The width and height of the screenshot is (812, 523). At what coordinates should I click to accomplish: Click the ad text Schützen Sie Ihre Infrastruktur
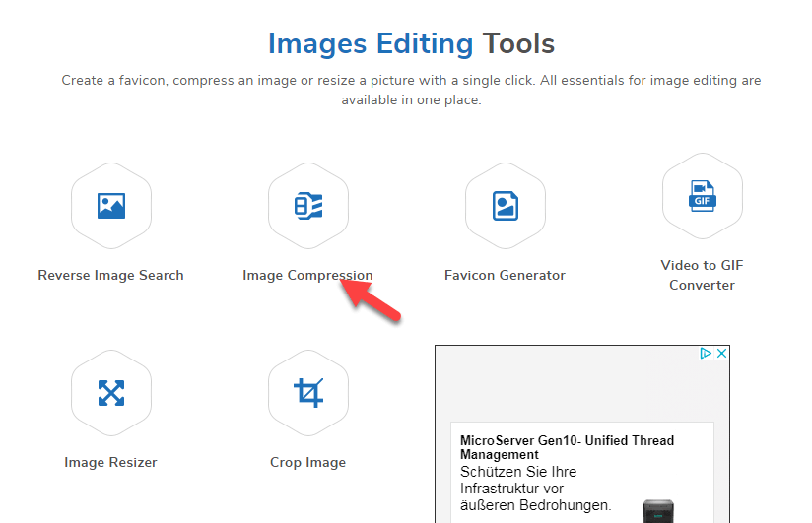pos(536,489)
